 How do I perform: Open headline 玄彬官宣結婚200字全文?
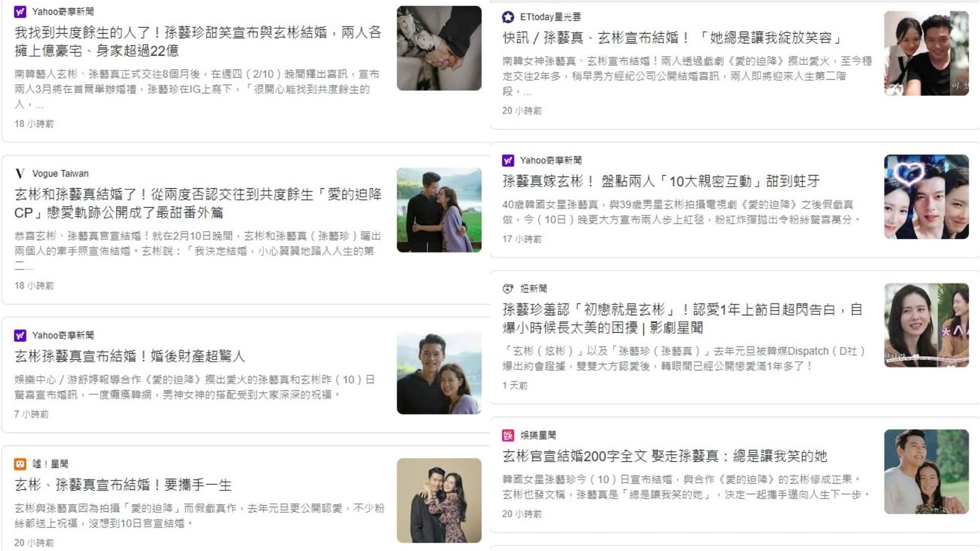[x=665, y=456]
